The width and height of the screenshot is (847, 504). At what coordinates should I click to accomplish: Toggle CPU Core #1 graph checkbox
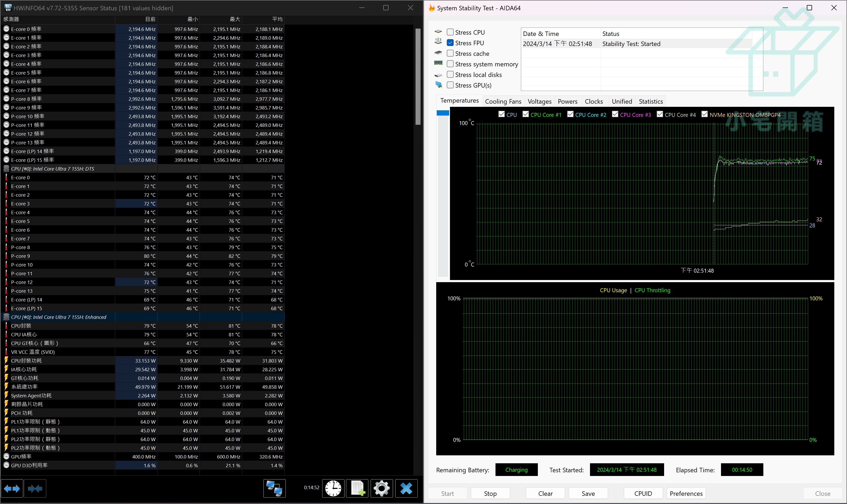click(525, 114)
